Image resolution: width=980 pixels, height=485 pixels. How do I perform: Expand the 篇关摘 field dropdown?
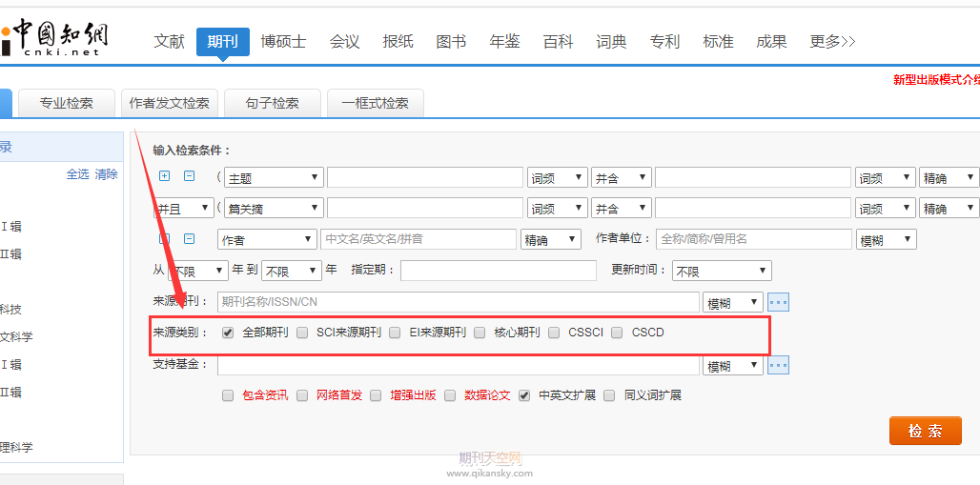273,208
